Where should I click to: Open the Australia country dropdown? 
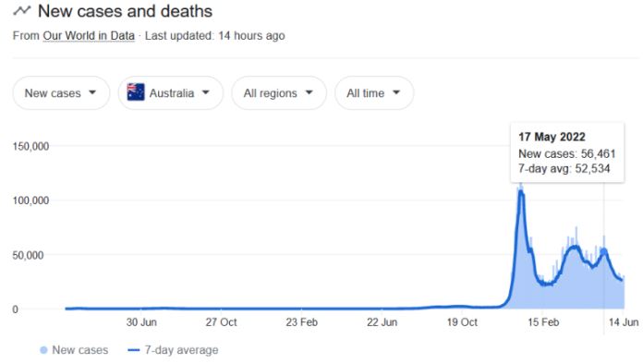(171, 92)
